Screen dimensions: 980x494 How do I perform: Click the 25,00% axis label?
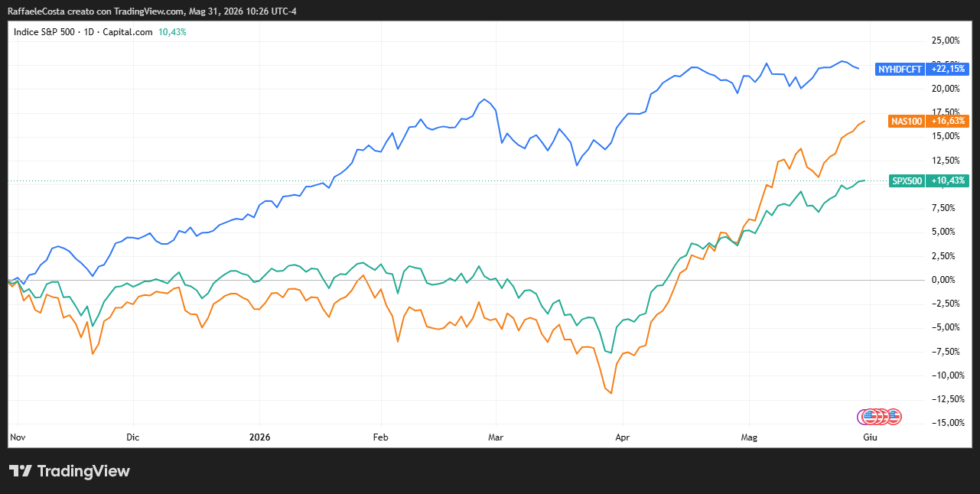coord(946,41)
